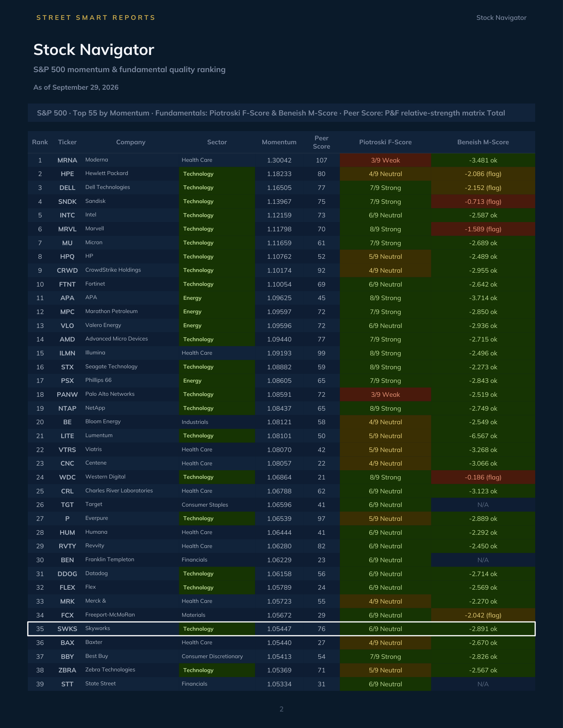The height and width of the screenshot is (728, 563).
Task: Click "Consumer Staples" sector for Target
Action: [x=205, y=505]
